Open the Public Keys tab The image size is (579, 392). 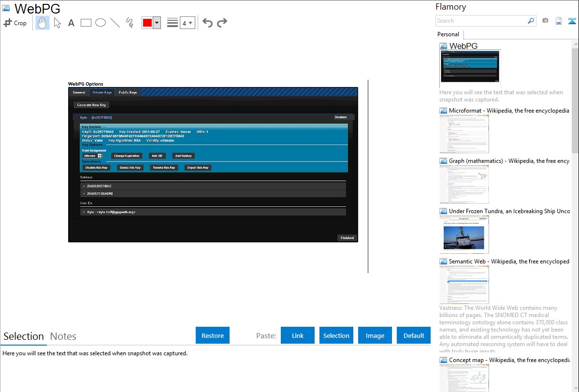128,92
